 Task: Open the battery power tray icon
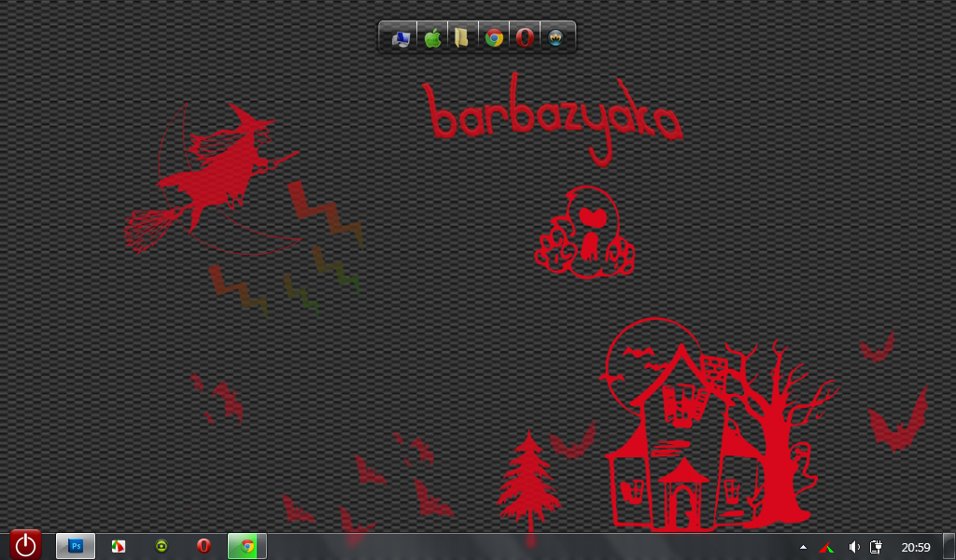pos(876,547)
